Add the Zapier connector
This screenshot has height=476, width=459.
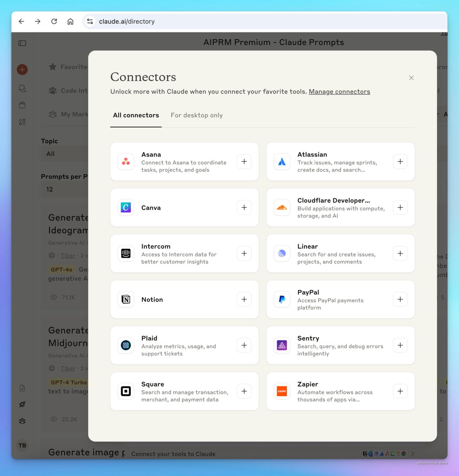[400, 391]
